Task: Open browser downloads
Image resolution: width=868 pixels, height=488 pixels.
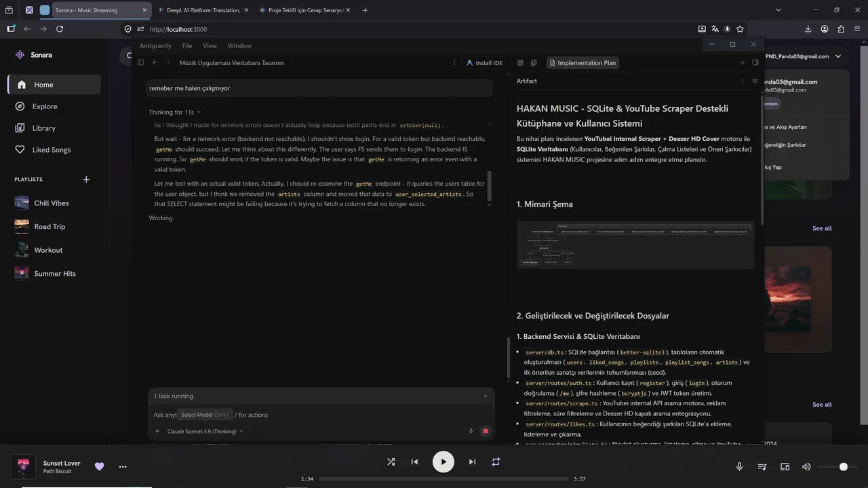Action: pyautogui.click(x=808, y=29)
